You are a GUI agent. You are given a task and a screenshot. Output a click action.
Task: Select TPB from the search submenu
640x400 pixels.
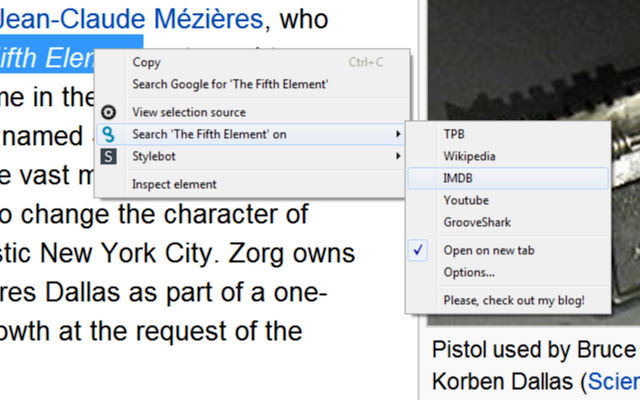coord(454,134)
